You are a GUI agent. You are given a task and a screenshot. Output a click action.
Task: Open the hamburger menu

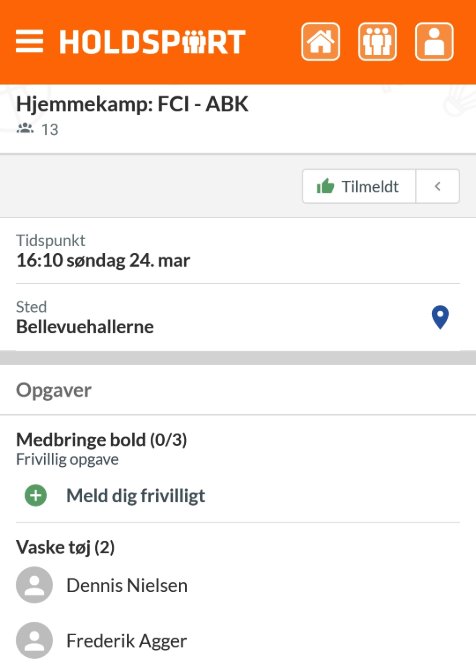point(30,42)
